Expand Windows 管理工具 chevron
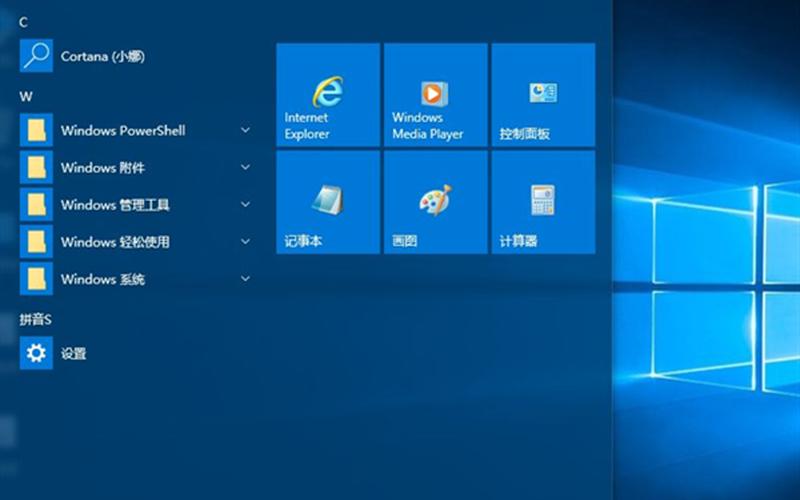Image resolution: width=800 pixels, height=500 pixels. coord(245,205)
